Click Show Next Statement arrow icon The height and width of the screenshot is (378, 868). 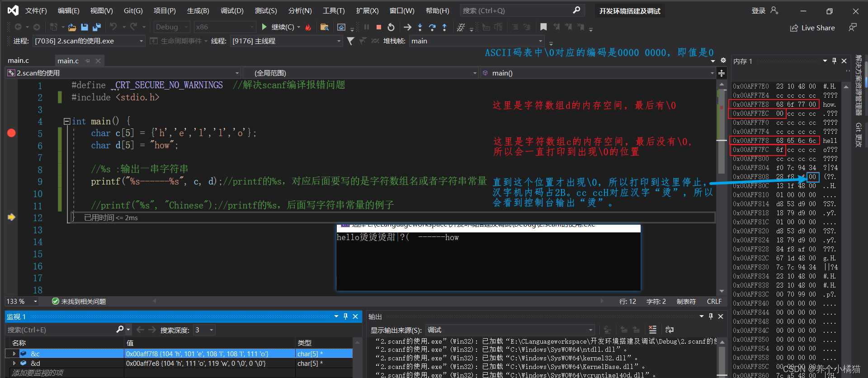click(407, 27)
